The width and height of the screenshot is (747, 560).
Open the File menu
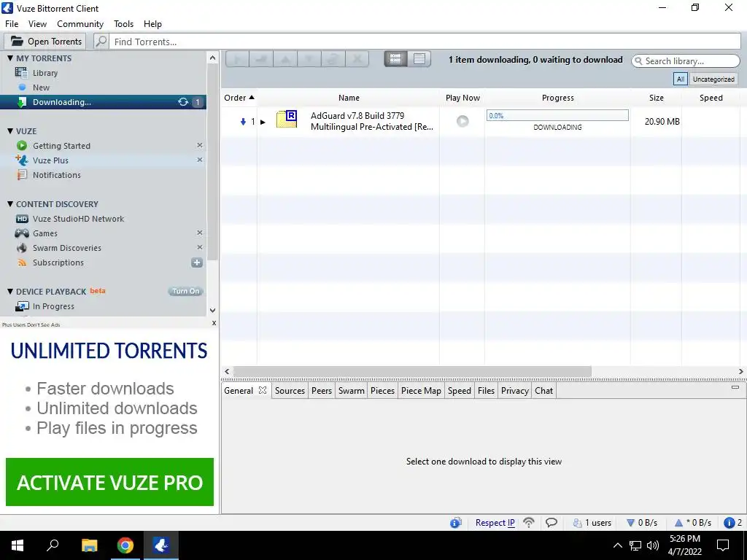12,24
